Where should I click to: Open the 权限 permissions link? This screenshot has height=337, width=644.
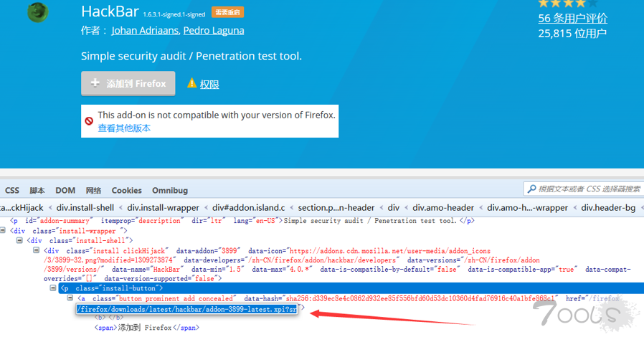click(x=209, y=85)
